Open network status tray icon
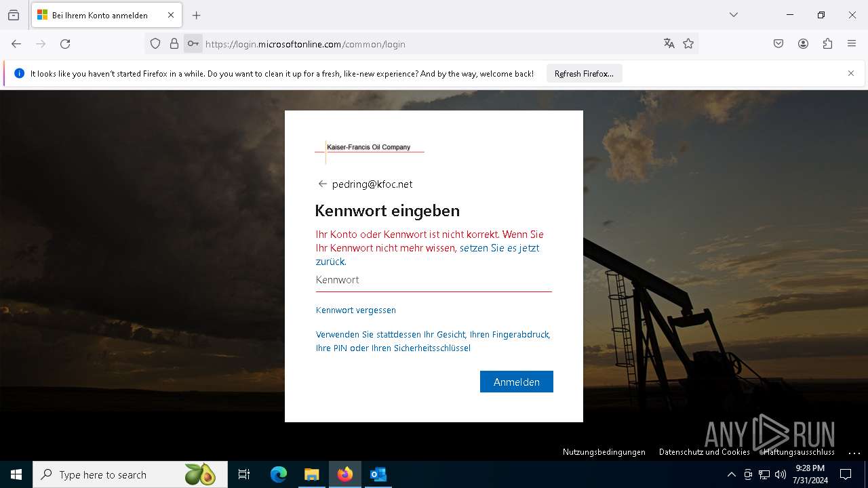Viewport: 868px width, 488px height. pyautogui.click(x=764, y=474)
